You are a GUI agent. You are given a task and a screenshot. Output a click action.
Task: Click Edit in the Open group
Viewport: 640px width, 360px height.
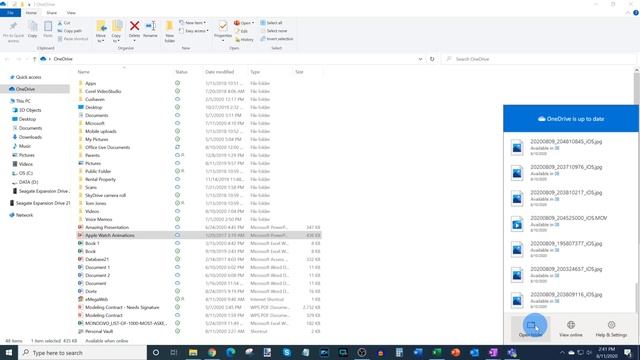point(242,31)
